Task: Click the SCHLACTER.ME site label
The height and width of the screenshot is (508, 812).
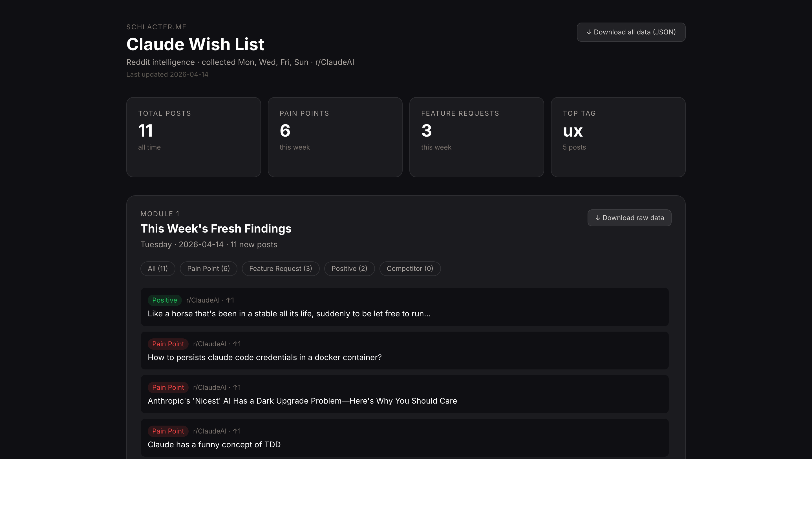Action: click(156, 27)
